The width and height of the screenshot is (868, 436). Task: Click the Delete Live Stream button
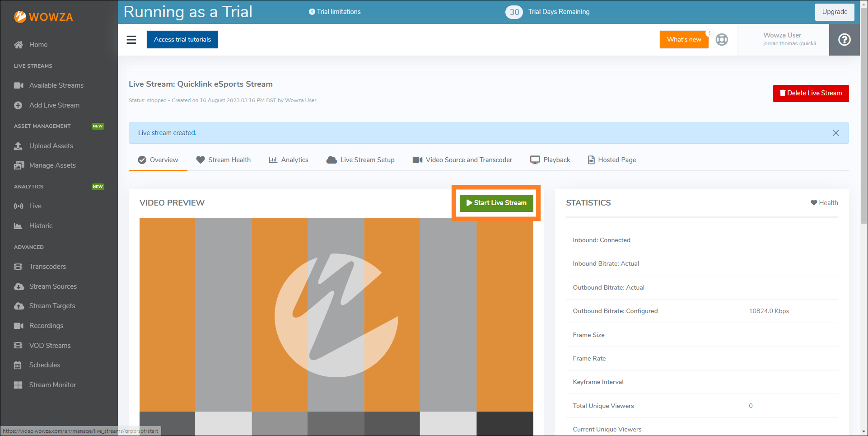[811, 94]
